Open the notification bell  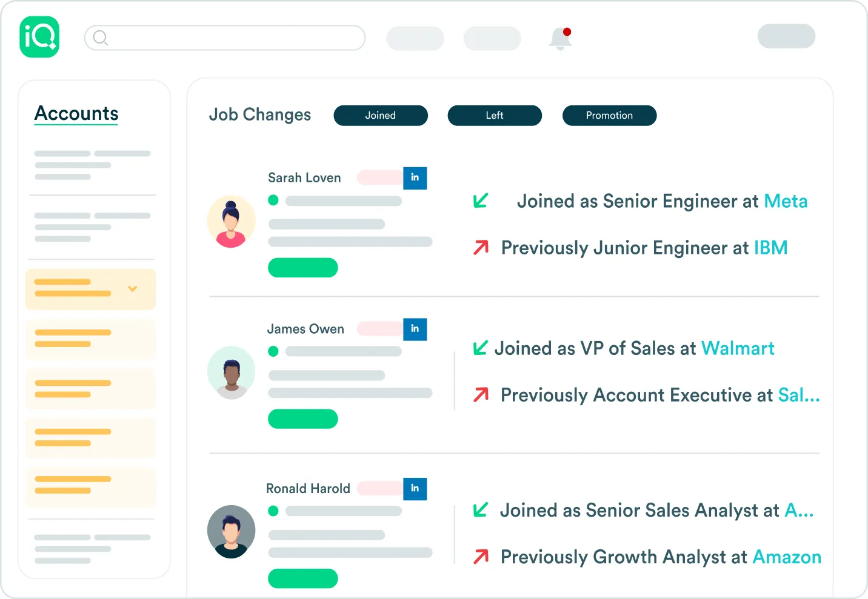coord(560,39)
